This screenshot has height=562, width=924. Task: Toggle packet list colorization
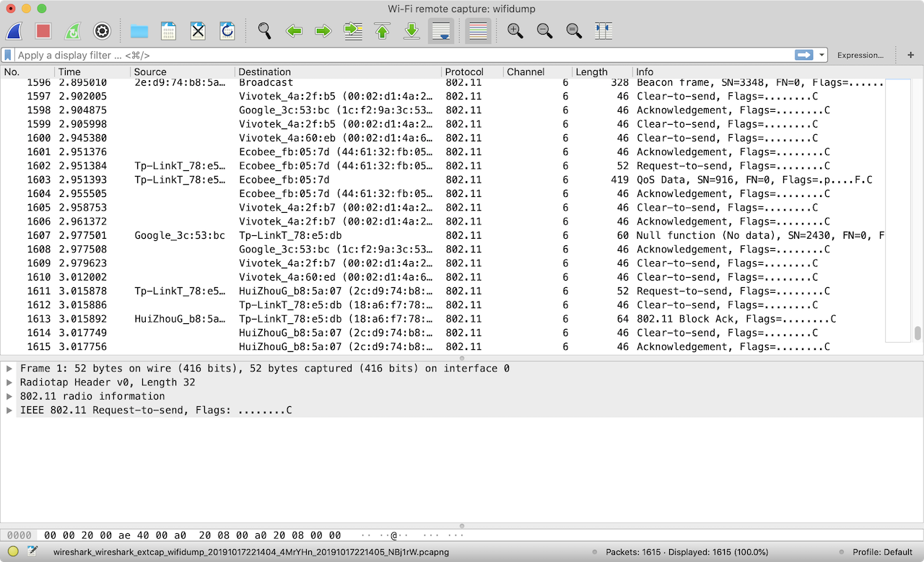478,31
